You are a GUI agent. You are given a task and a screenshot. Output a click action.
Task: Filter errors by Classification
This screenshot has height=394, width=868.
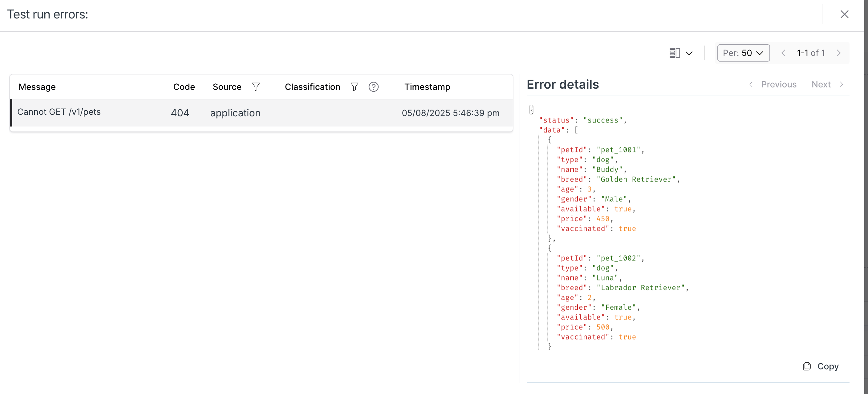[355, 87]
